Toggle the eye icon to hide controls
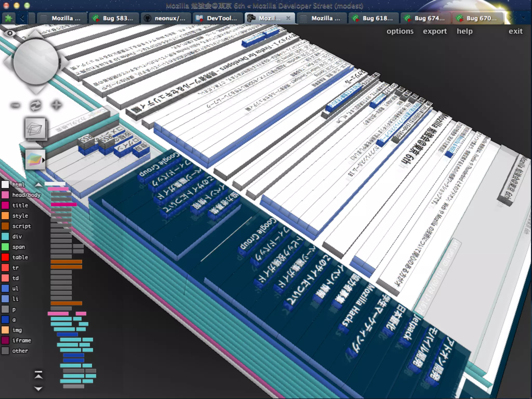This screenshot has width=532, height=399. [10, 33]
